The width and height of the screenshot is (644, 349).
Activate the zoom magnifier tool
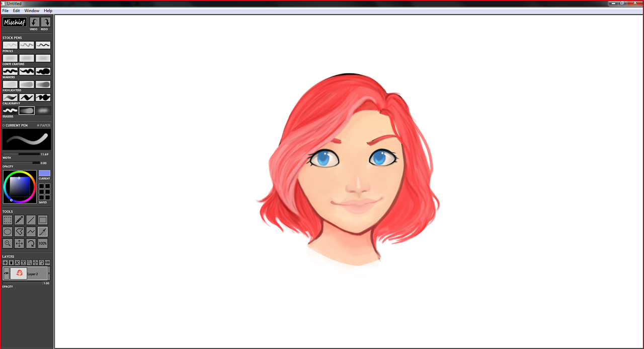point(7,243)
